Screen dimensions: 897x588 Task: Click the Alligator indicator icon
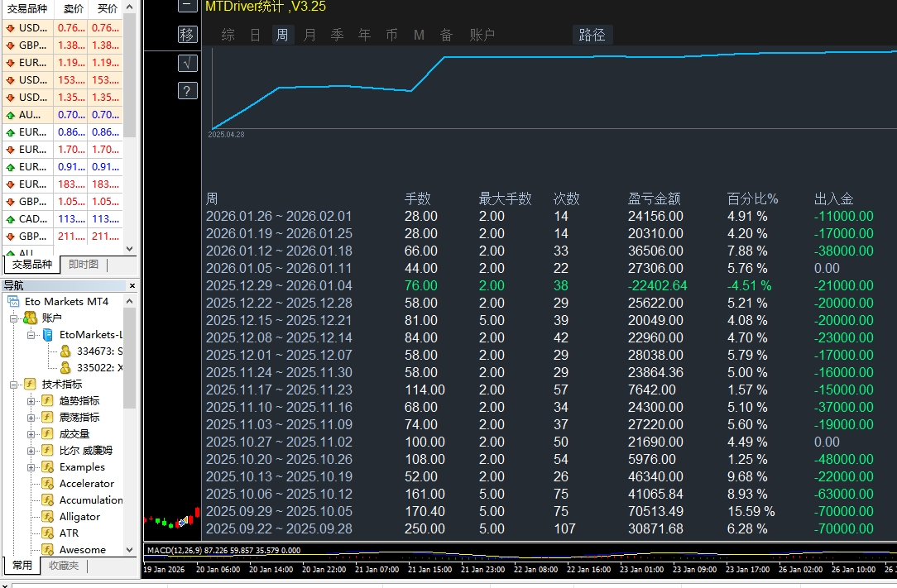[x=48, y=517]
